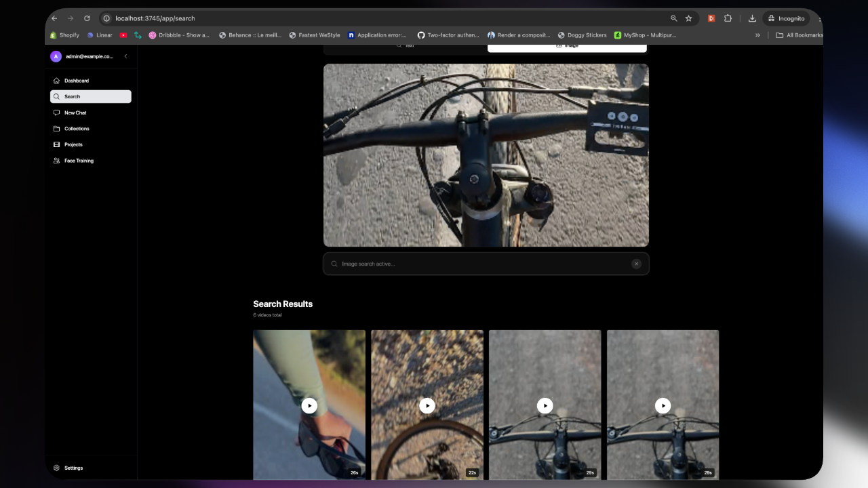Open the Two-factor authen GitHub bookmark
The height and width of the screenshot is (488, 868).
[x=448, y=35]
